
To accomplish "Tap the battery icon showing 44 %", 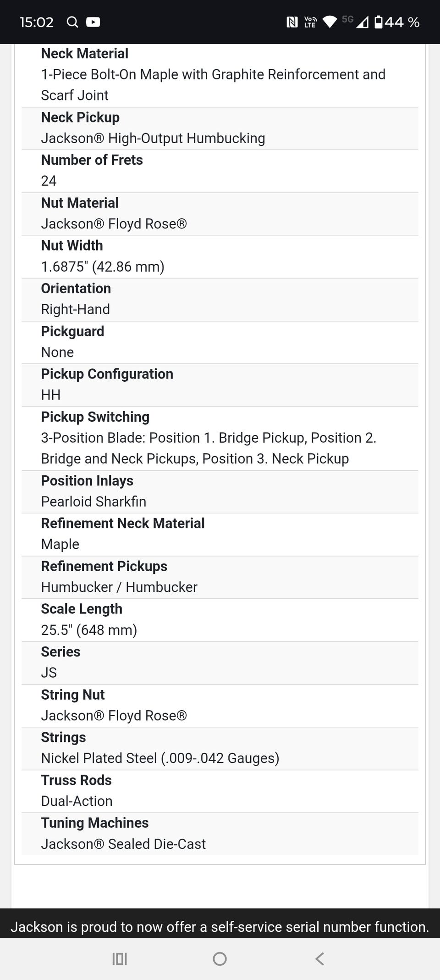I will tap(379, 22).
